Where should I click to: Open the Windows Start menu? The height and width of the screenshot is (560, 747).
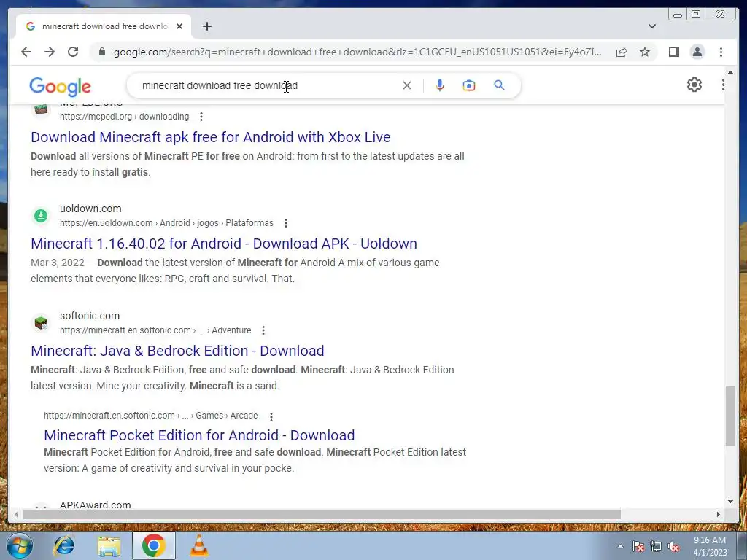20,545
